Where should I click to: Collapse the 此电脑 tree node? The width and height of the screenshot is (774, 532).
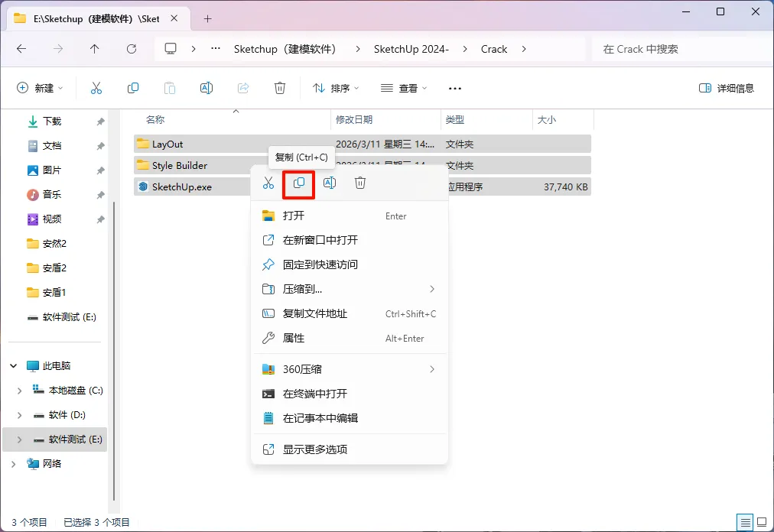tap(13, 365)
